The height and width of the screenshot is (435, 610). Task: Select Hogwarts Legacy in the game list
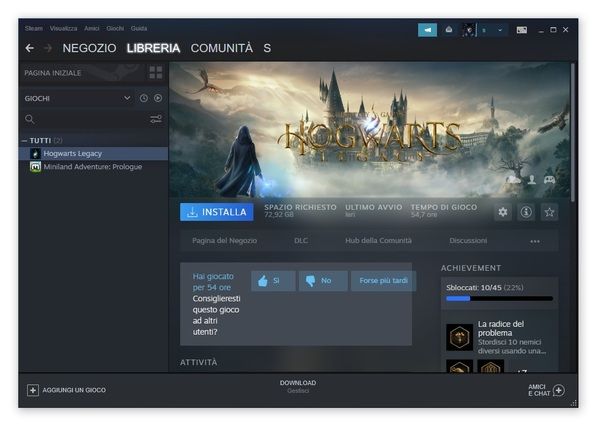[93, 154]
